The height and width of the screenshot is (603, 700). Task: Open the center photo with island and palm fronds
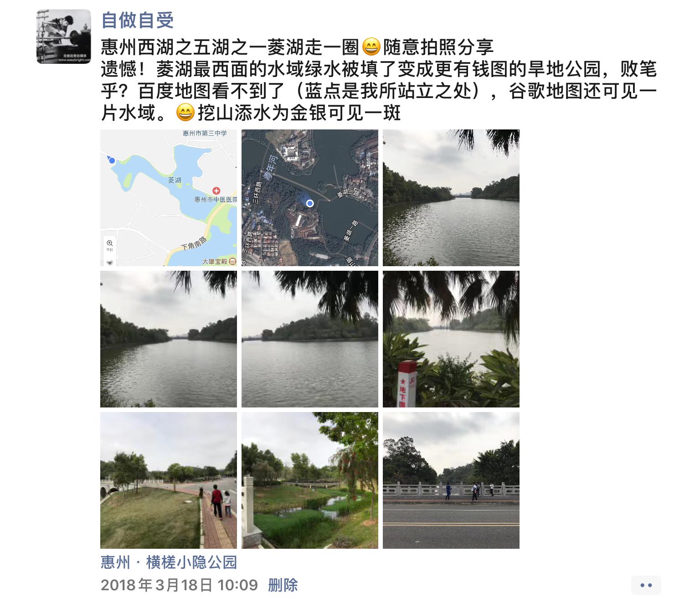point(310,339)
